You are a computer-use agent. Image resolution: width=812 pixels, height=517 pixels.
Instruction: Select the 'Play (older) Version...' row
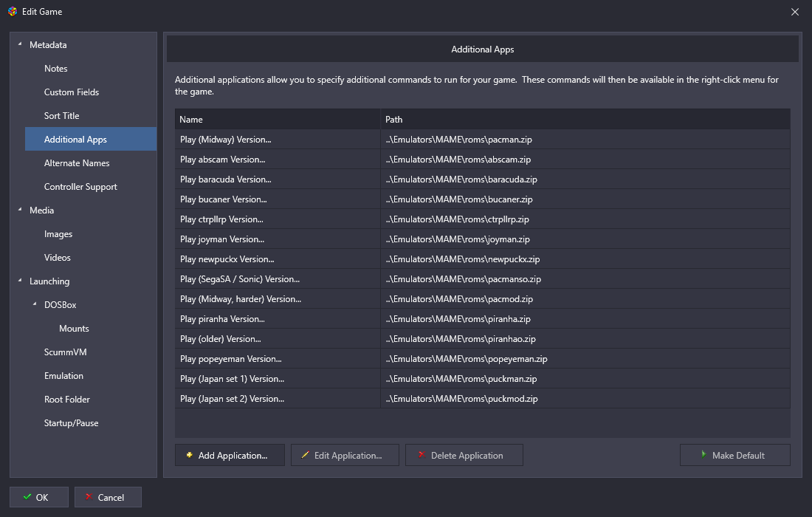tap(483, 339)
